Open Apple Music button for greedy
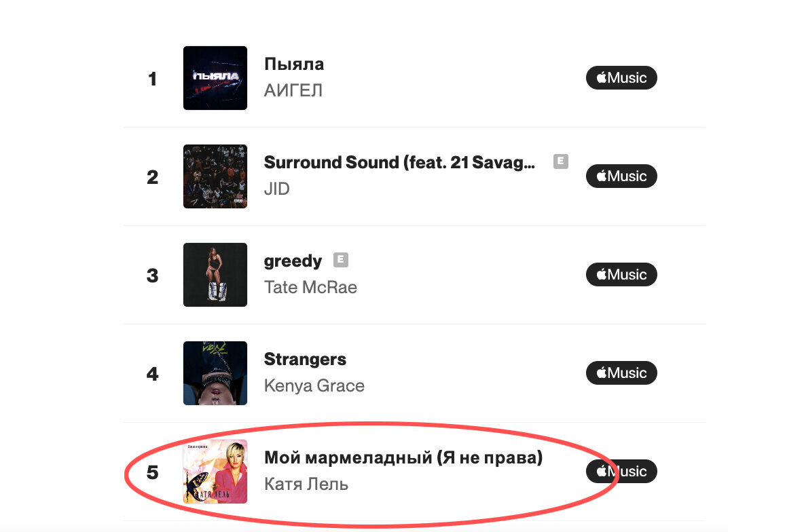Image resolution: width=785 pixels, height=532 pixels. tap(621, 274)
